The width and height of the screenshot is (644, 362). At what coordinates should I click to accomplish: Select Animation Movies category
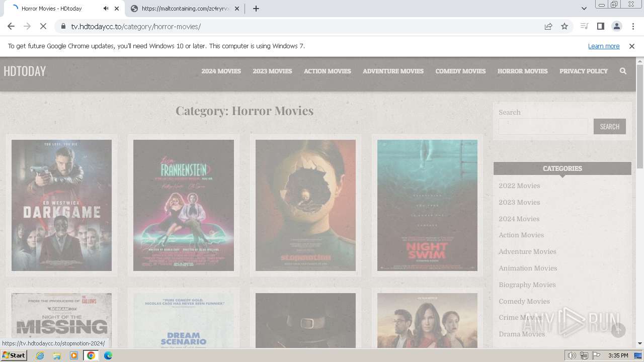(x=528, y=268)
